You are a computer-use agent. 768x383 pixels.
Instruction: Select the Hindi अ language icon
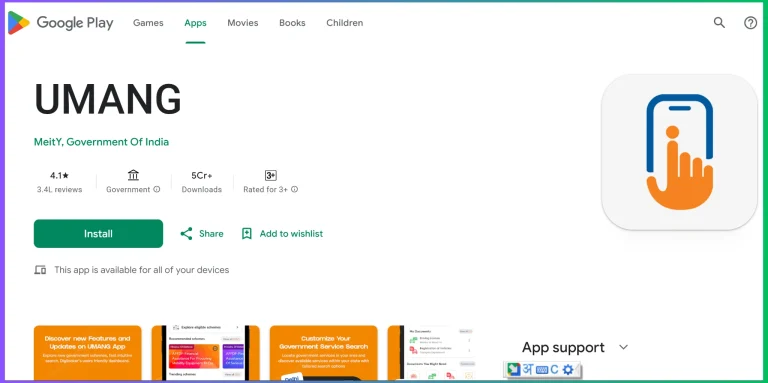coord(528,369)
